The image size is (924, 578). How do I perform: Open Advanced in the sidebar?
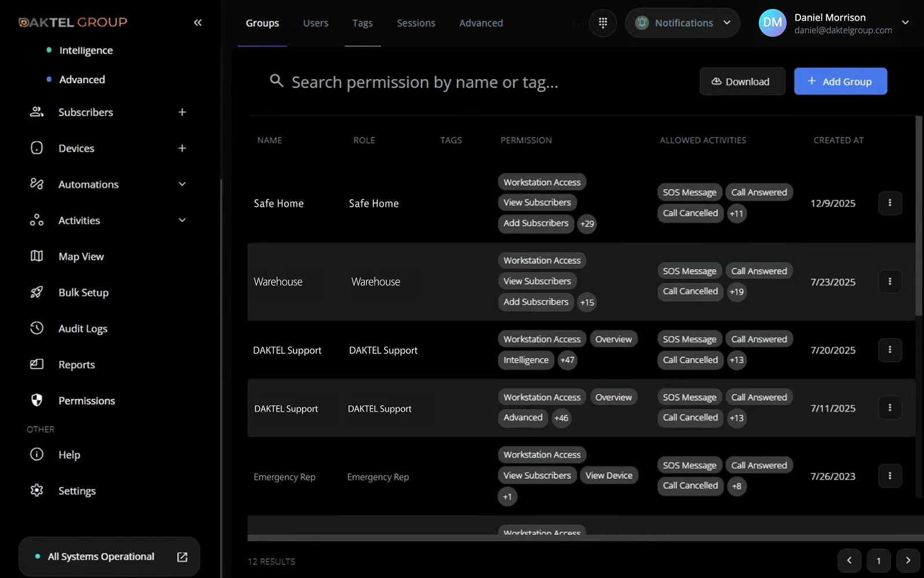[x=82, y=80]
